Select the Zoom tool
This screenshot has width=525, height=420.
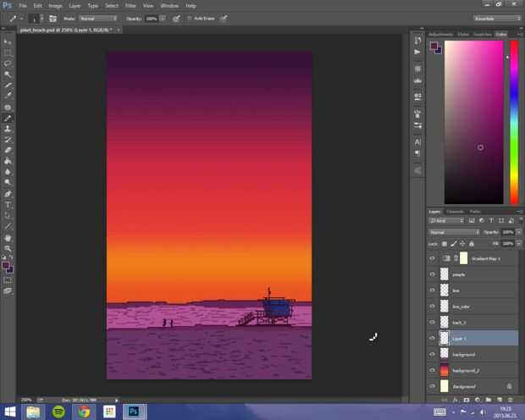click(x=8, y=248)
